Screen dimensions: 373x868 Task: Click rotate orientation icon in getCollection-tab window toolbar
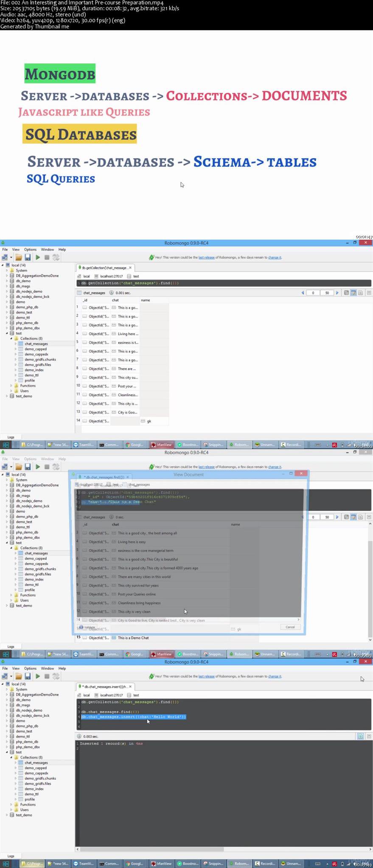(x=56, y=257)
